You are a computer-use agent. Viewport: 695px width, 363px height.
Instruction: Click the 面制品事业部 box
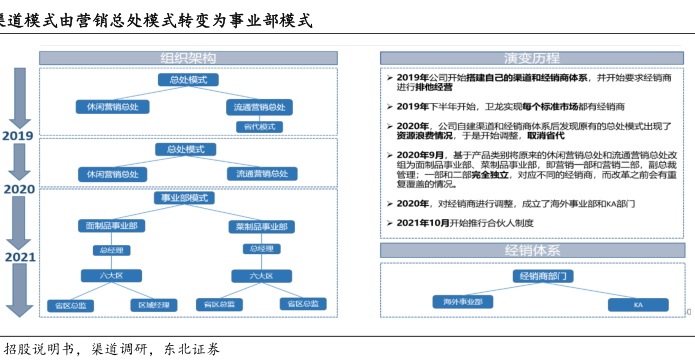coord(112,226)
